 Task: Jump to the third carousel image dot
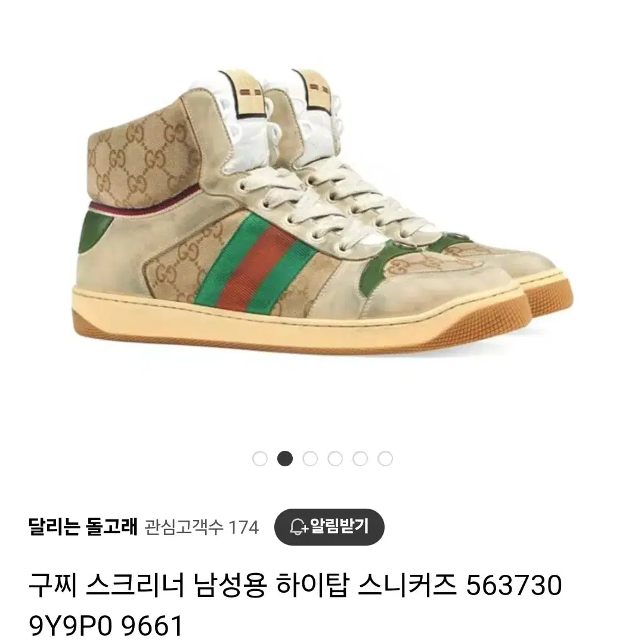[x=310, y=459]
